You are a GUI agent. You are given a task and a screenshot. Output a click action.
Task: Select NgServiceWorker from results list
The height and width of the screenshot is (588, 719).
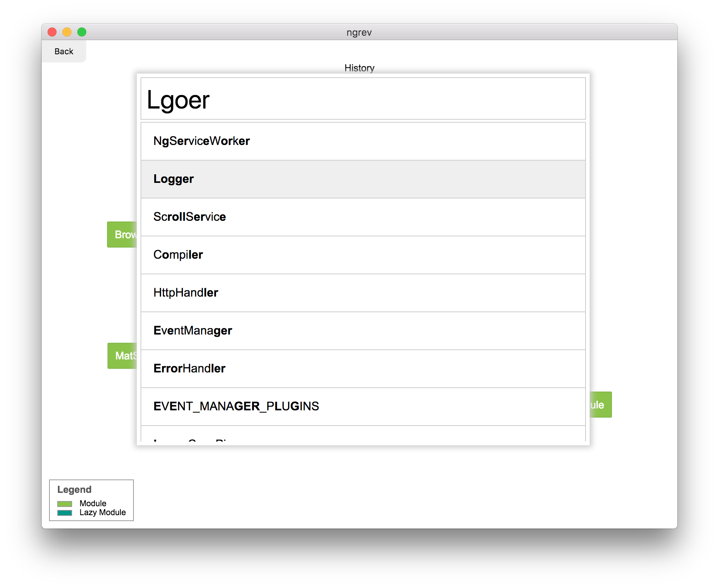[363, 141]
